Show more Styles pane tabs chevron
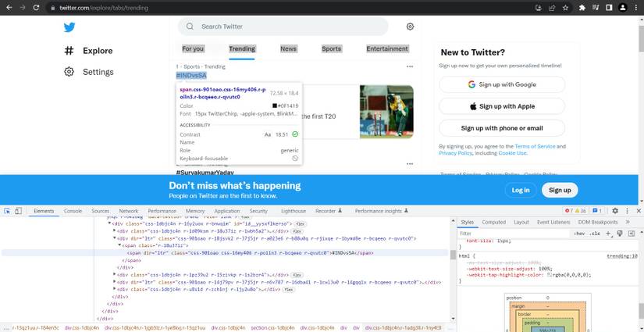Image resolution: width=644 pixels, height=332 pixels. tap(628, 222)
